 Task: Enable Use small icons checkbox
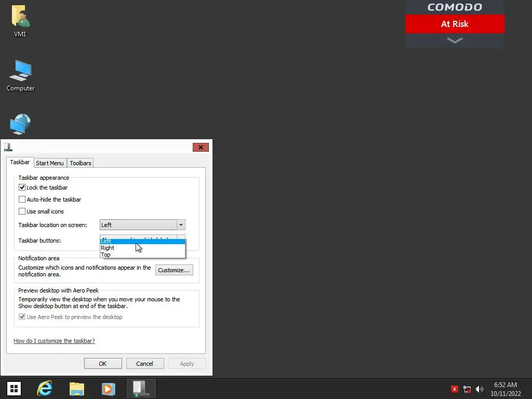pyautogui.click(x=22, y=211)
